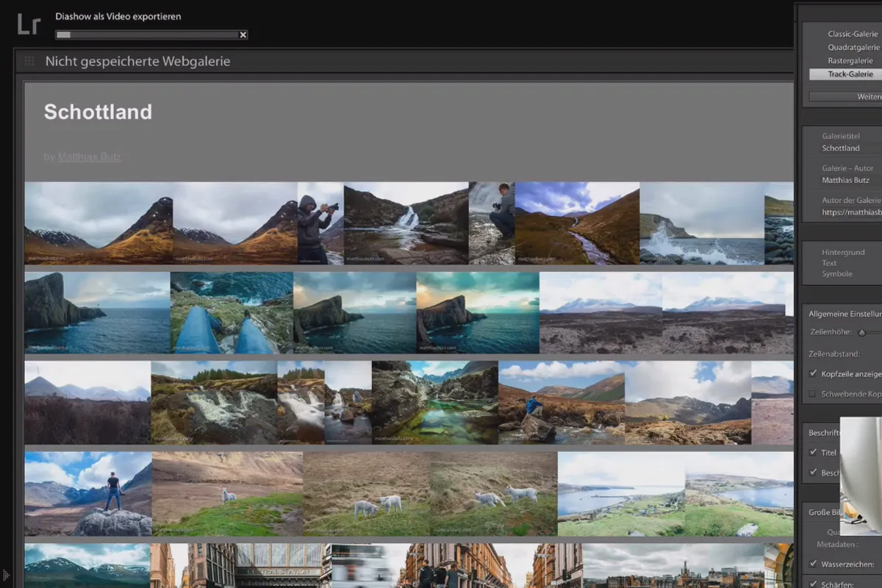Open the stream winding through valley thumbnail
Screen dimensions: 882x588
577,223
